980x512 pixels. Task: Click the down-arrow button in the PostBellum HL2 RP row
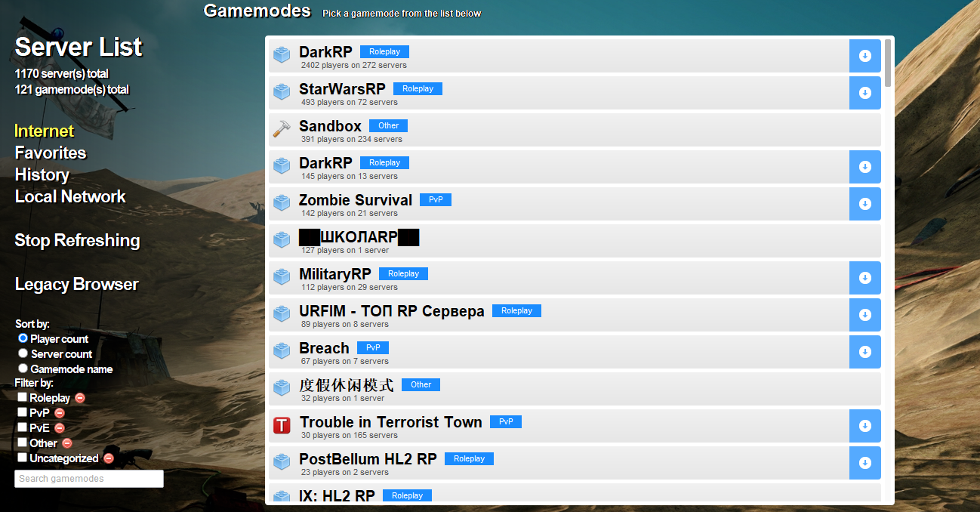click(x=865, y=463)
